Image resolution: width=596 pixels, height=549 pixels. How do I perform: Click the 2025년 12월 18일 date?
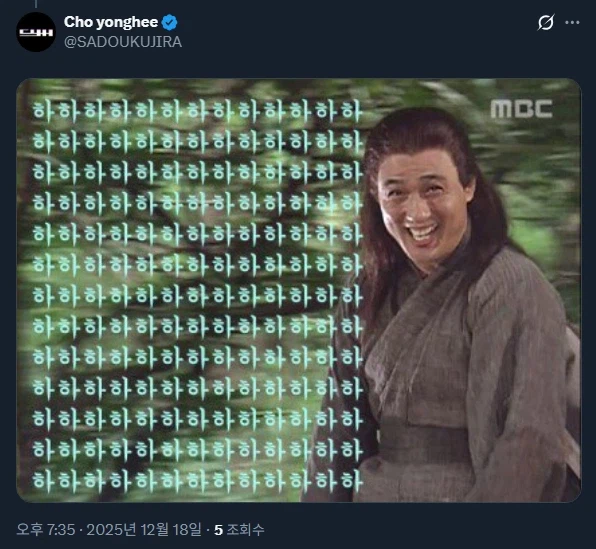click(144, 530)
